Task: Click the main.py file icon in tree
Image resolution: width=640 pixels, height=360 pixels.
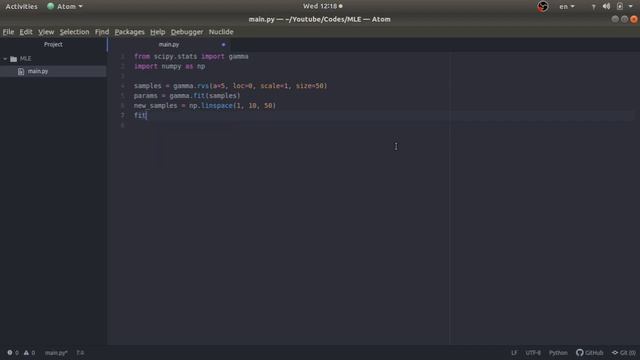Action: [x=21, y=71]
